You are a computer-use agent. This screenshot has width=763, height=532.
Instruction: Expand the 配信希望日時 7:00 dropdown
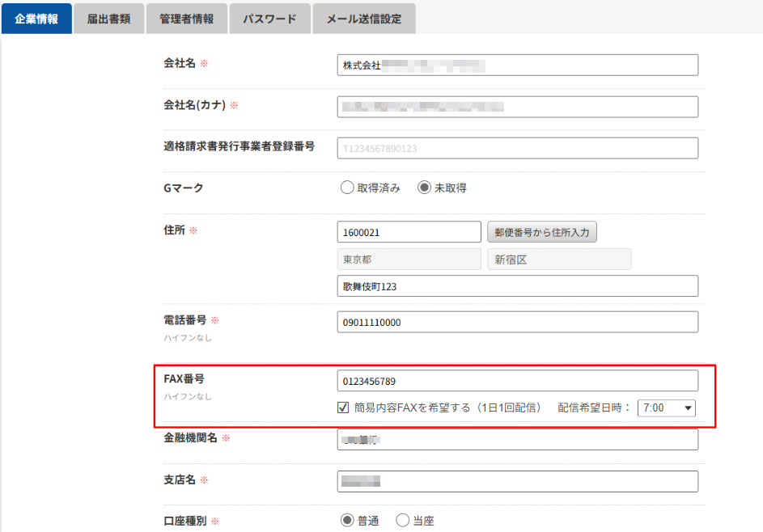point(666,408)
